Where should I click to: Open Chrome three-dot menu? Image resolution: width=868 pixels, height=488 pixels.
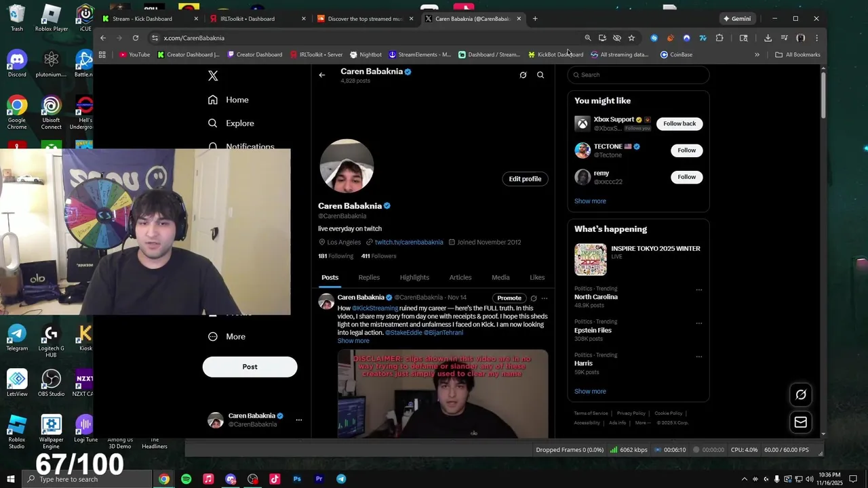[x=816, y=38]
